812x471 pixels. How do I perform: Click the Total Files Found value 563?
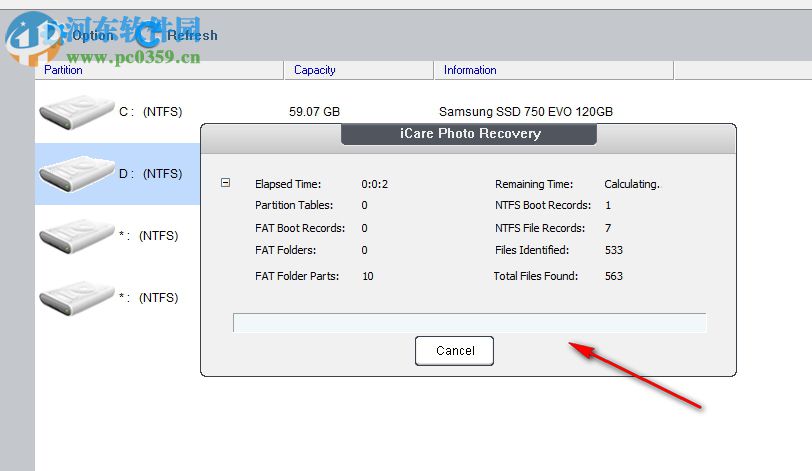coord(614,276)
